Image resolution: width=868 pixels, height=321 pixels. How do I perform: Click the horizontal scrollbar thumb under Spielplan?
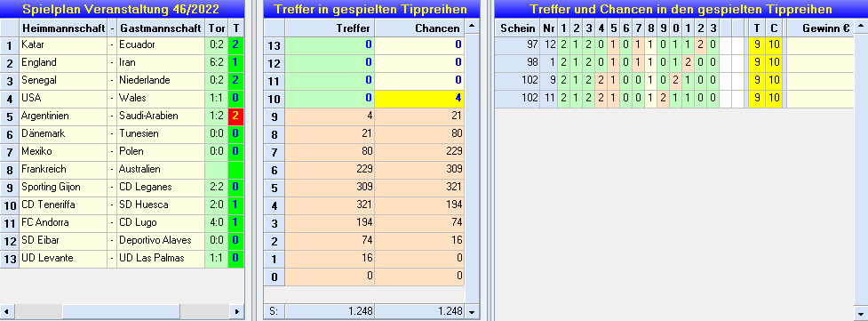tap(122, 311)
